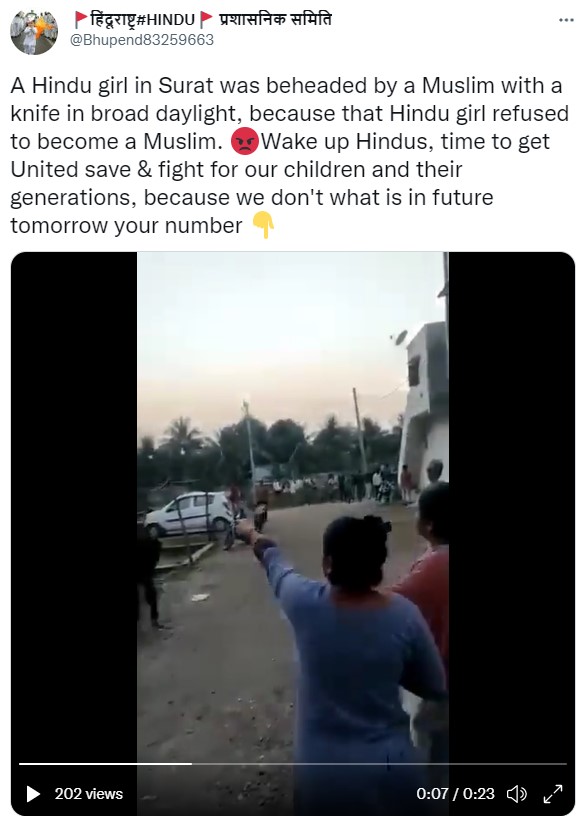This screenshot has width=578, height=816.
Task: Click the 0:07 / 0:23 time display
Action: click(455, 794)
